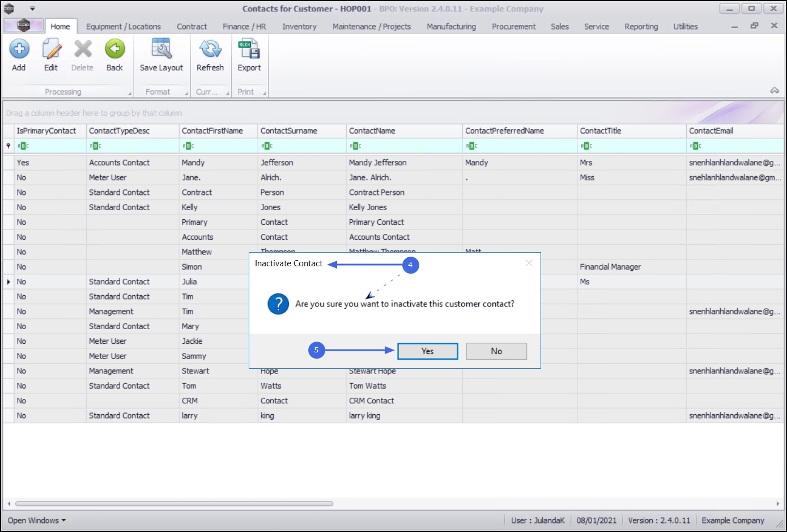Screen dimensions: 787x532
Task: Click the filter cell under ContactName
Action: (x=405, y=146)
